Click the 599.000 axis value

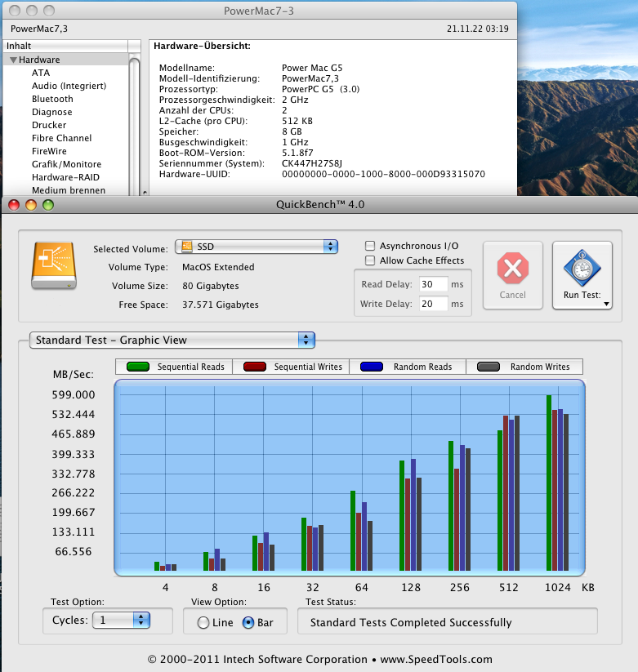(74, 394)
